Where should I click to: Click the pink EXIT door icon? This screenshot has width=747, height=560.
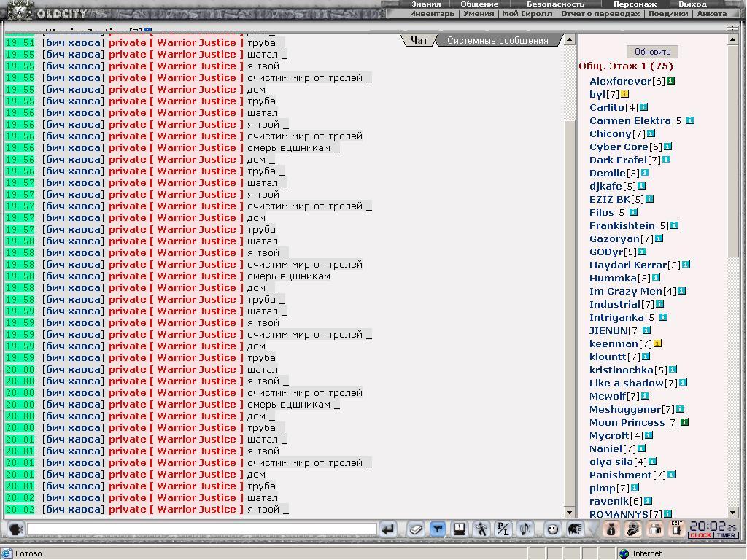pos(677,529)
